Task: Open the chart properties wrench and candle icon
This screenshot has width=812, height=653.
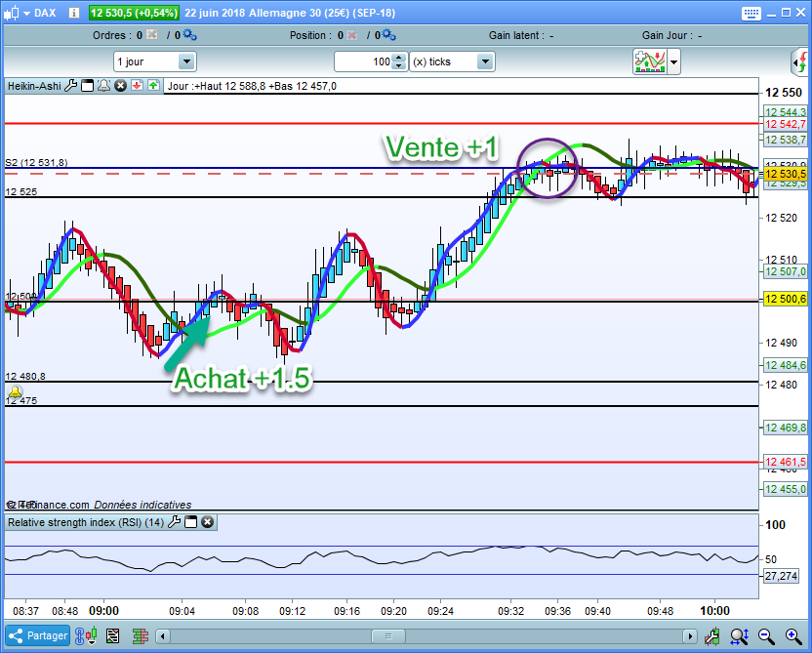Action: (x=712, y=635)
